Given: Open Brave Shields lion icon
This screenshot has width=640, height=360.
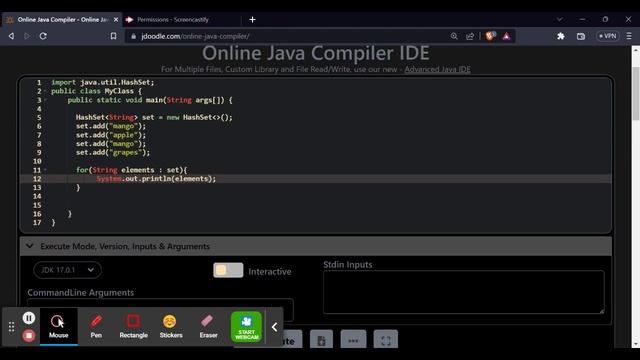Looking at the screenshot, I should coord(490,36).
